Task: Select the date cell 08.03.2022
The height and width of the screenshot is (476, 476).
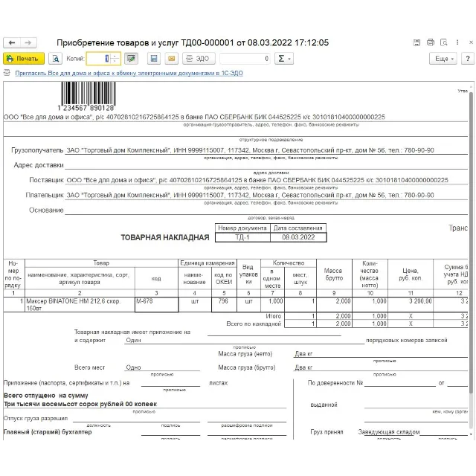Action: click(298, 237)
